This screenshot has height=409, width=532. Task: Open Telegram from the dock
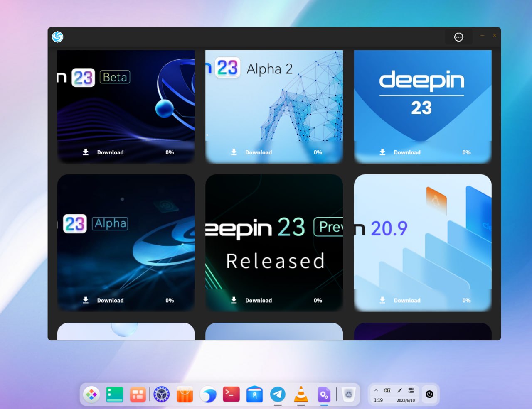[x=278, y=394]
